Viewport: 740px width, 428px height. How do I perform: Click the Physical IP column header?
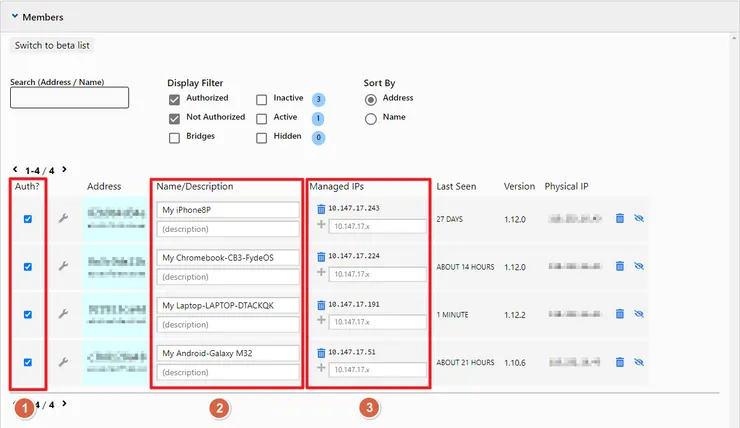pos(566,186)
